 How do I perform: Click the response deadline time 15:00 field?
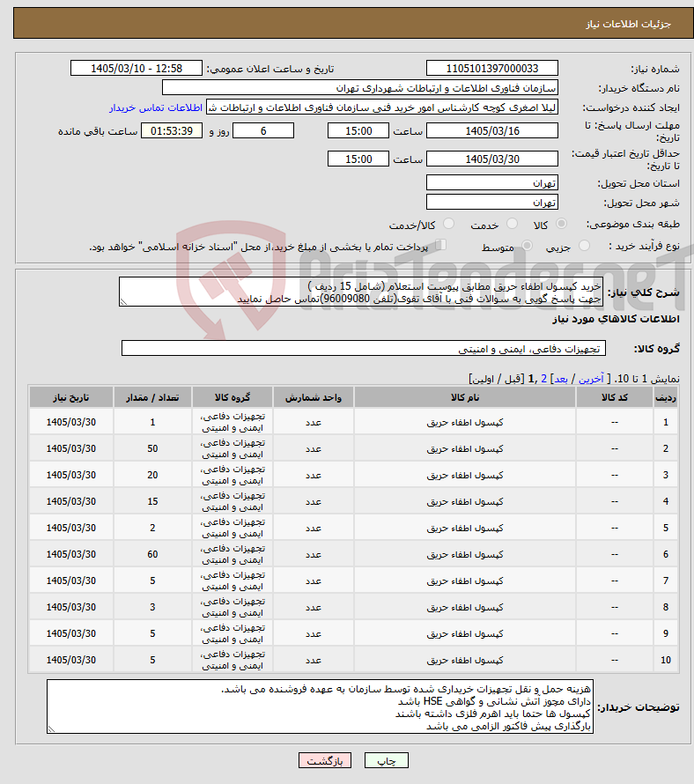click(x=358, y=131)
